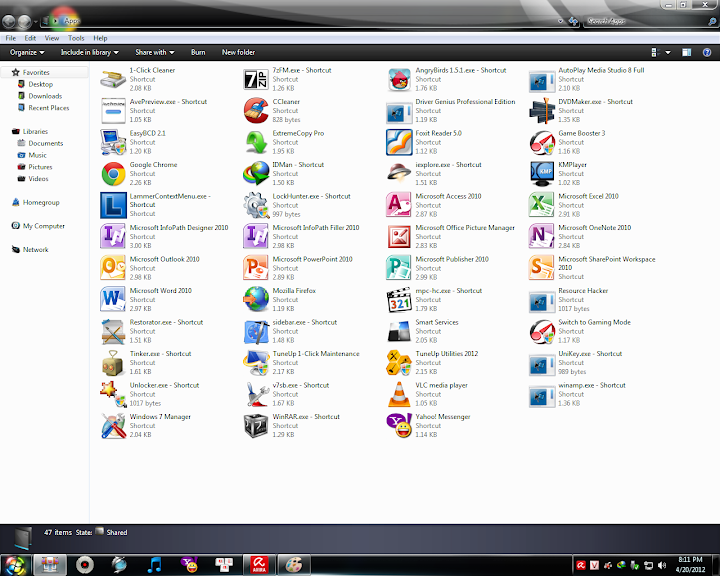
Task: Click the taskbar clock showing 8:11 PM
Action: click(x=690, y=565)
